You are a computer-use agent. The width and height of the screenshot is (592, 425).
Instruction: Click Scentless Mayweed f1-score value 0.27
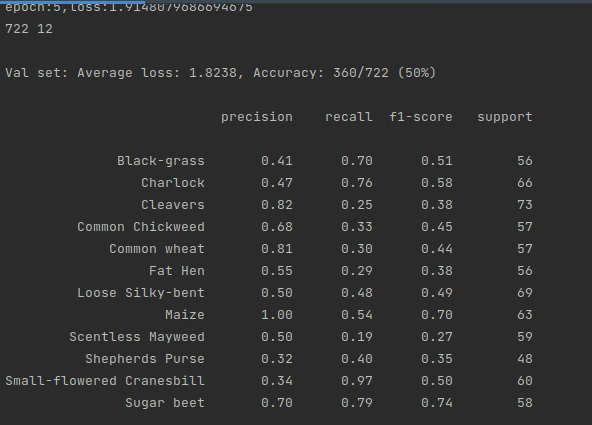click(437, 337)
